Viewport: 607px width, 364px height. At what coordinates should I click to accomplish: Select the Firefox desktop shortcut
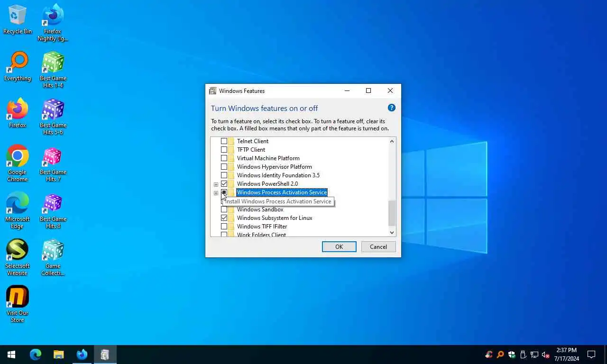[18, 114]
